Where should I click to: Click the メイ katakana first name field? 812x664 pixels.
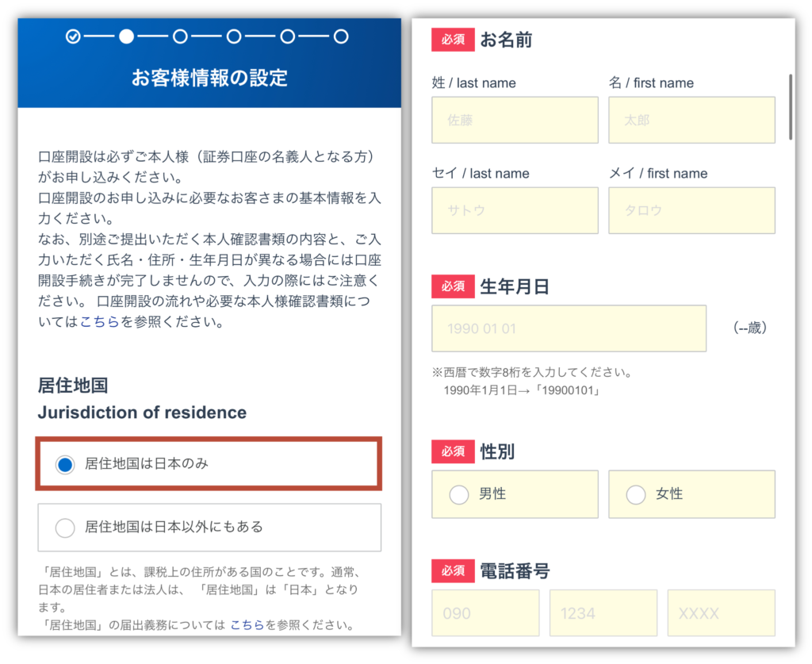coord(691,211)
